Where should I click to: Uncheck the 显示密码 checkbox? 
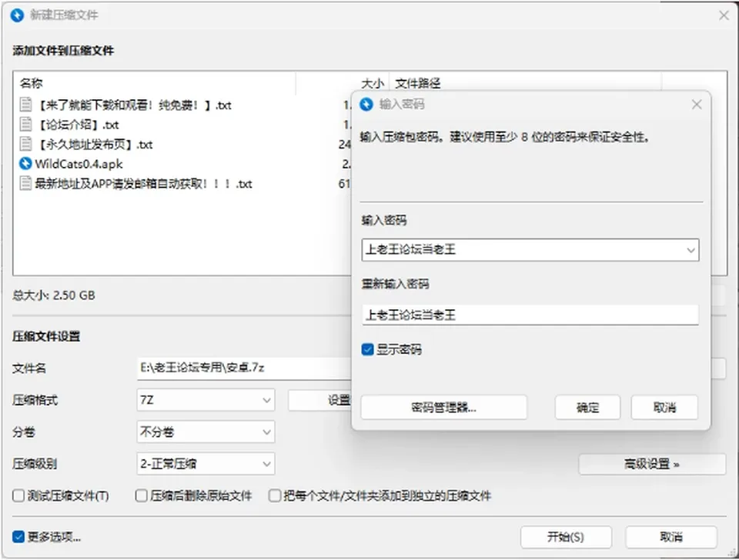click(368, 349)
